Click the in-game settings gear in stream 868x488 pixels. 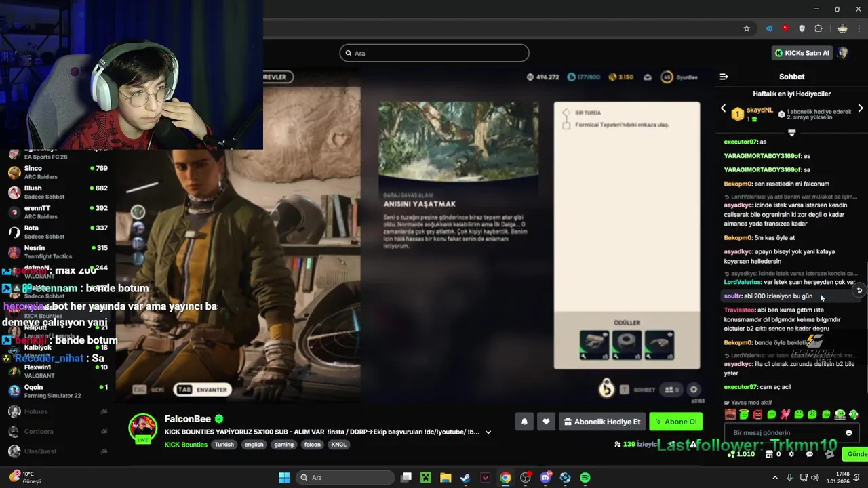[x=693, y=390]
